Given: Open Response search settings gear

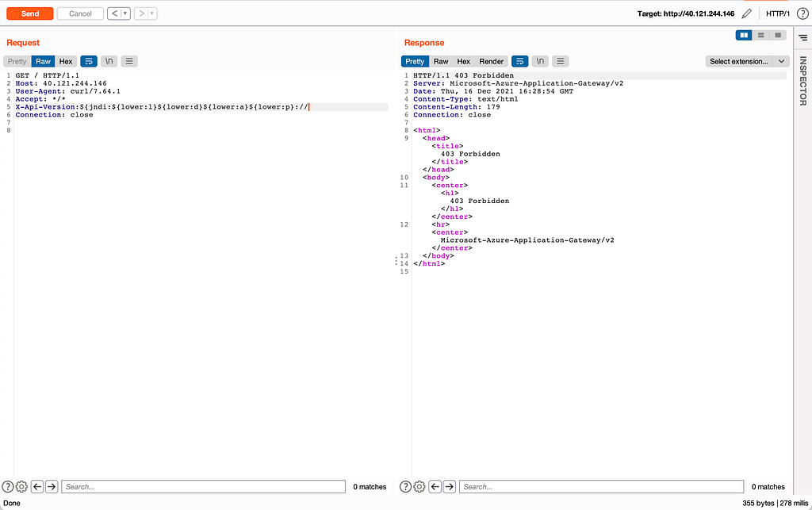Looking at the screenshot, I should [x=419, y=487].
